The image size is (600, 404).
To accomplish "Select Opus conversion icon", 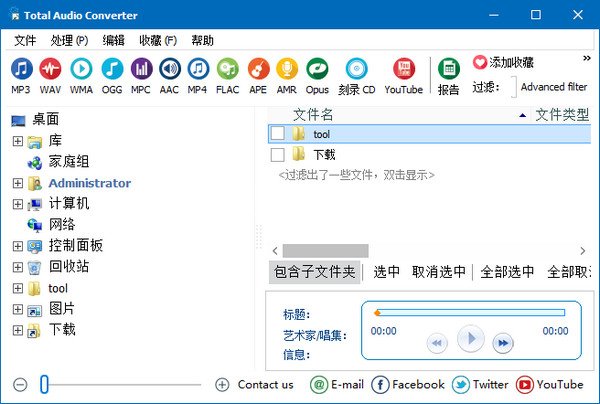I will click(317, 69).
